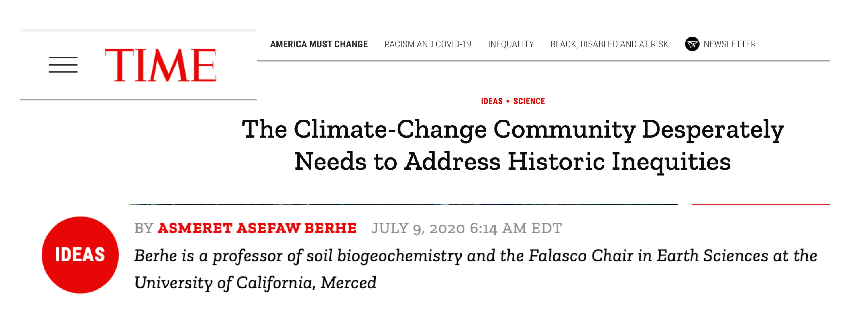Open the red SCIENCE category tag
The width and height of the screenshot is (868, 315).
click(529, 101)
